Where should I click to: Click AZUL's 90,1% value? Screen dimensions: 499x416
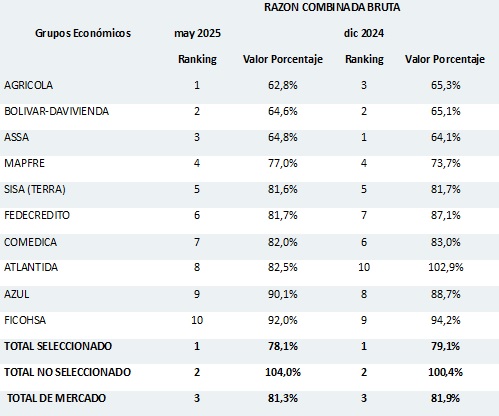coord(283,294)
